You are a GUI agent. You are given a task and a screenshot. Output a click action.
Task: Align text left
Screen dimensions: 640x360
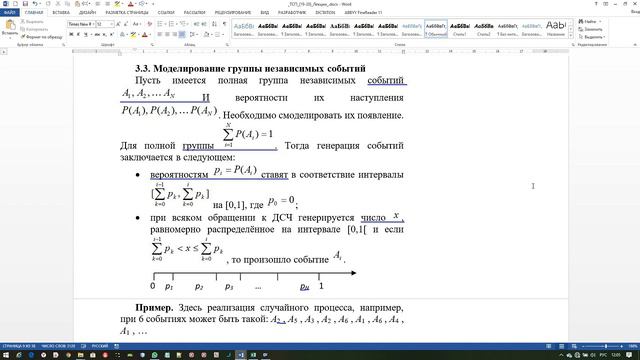point(160,35)
